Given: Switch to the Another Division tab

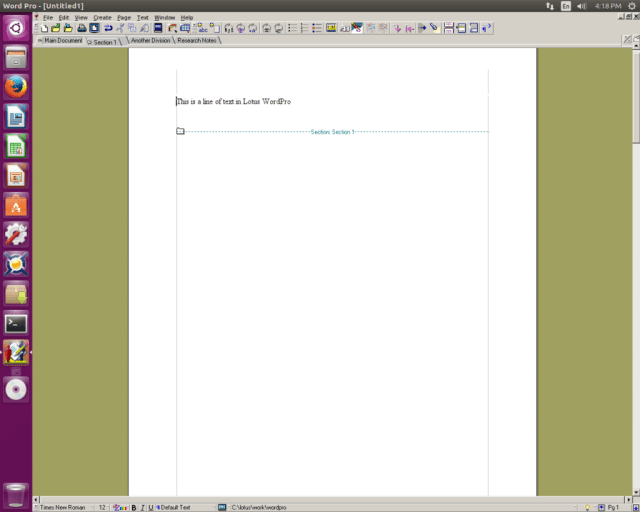Looking at the screenshot, I should pos(150,40).
